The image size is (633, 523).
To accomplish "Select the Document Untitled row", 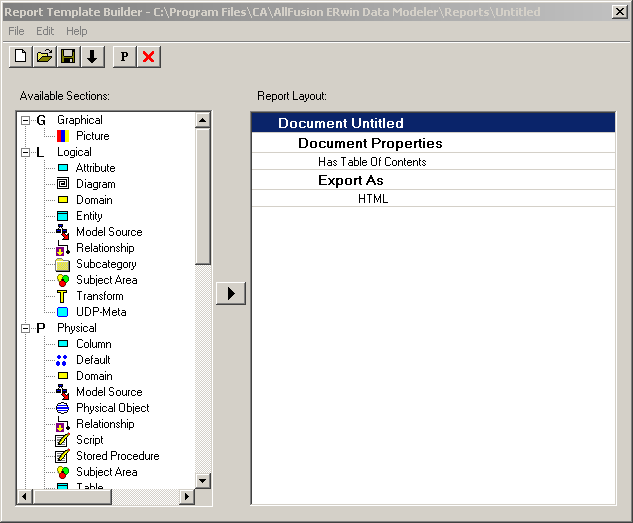I will [433, 123].
